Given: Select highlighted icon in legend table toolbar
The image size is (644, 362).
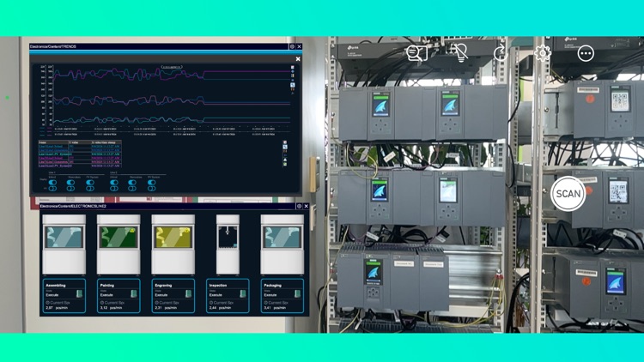Looking at the screenshot, I should 285,147.
